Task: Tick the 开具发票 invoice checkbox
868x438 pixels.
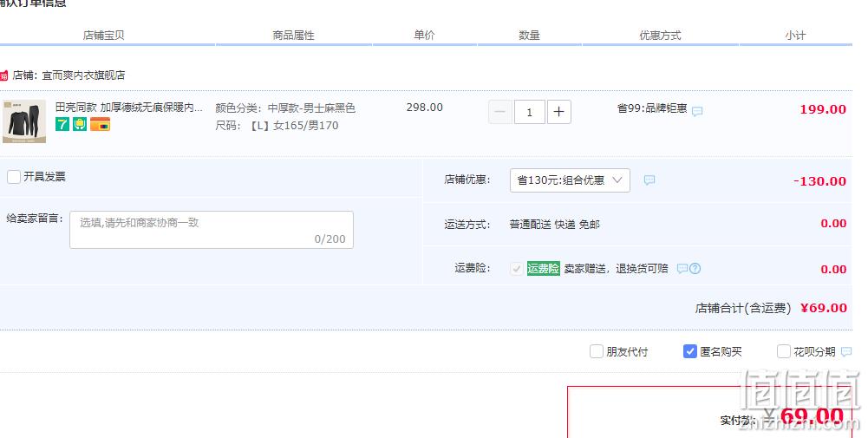Action: click(x=14, y=177)
